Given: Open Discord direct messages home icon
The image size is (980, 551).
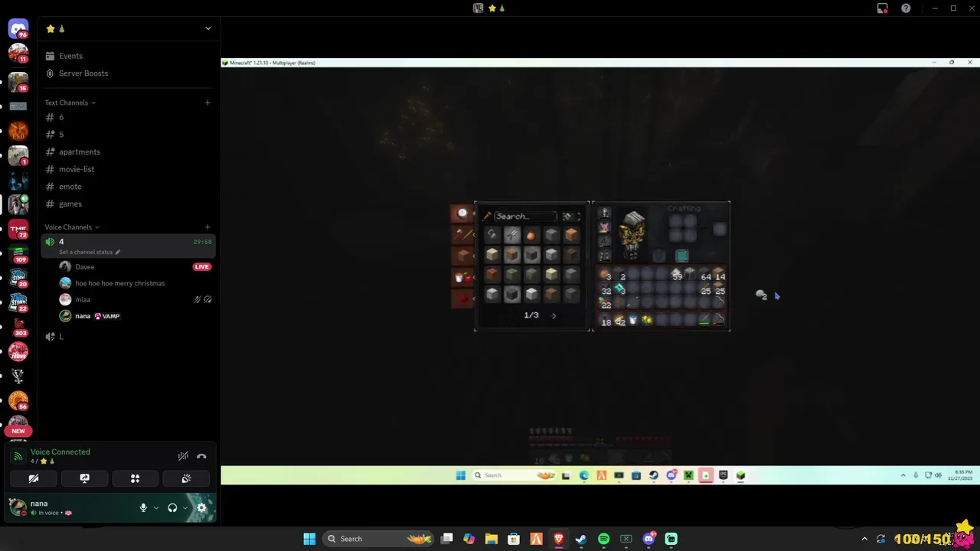Looking at the screenshot, I should pyautogui.click(x=18, y=29).
